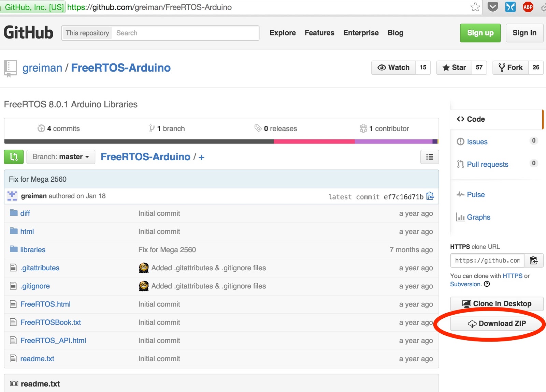Star the repository
This screenshot has height=392, width=546.
tap(454, 67)
